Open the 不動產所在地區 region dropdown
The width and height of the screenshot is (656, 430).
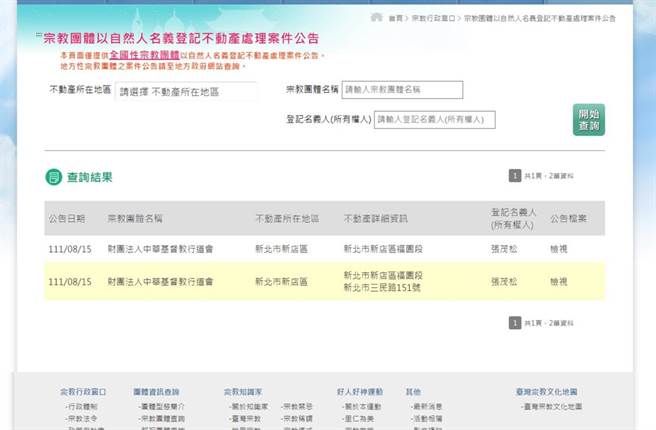click(186, 92)
